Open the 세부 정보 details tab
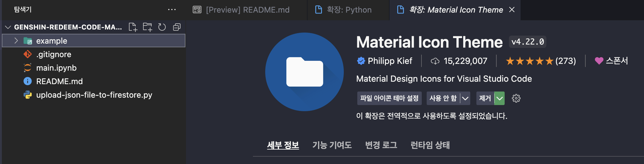Image resolution: width=644 pixels, height=164 pixels. coord(283,145)
